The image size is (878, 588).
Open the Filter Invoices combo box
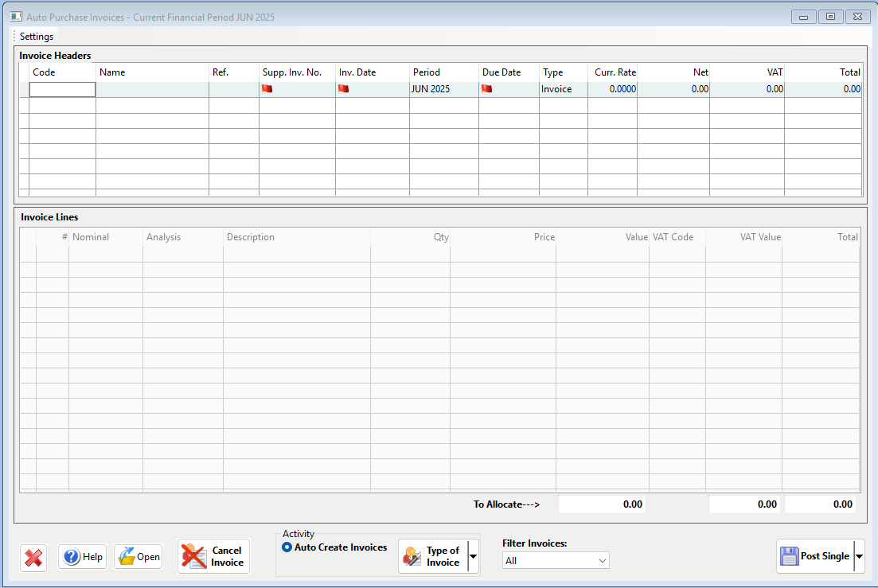tap(556, 561)
